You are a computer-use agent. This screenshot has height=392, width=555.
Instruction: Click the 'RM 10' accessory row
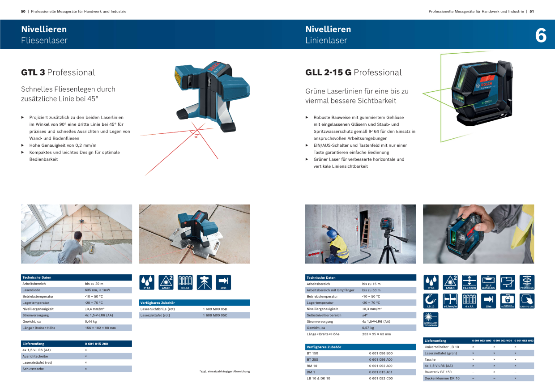[361, 366]
